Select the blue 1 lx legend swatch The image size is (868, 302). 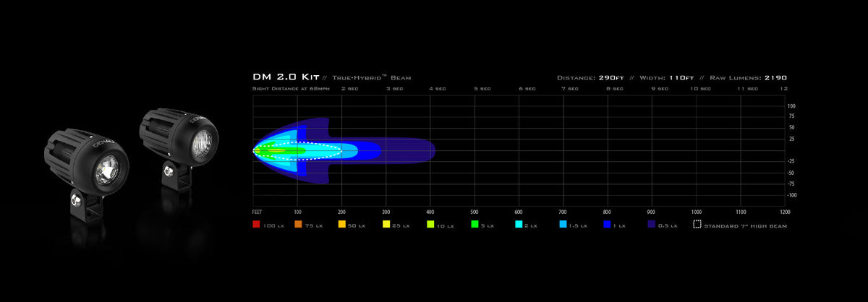click(x=606, y=225)
